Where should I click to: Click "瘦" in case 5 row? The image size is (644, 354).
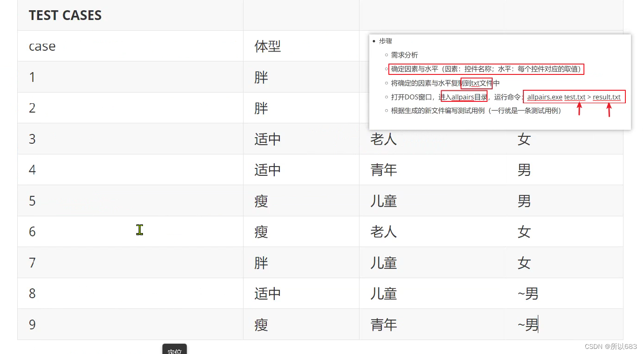261,201
